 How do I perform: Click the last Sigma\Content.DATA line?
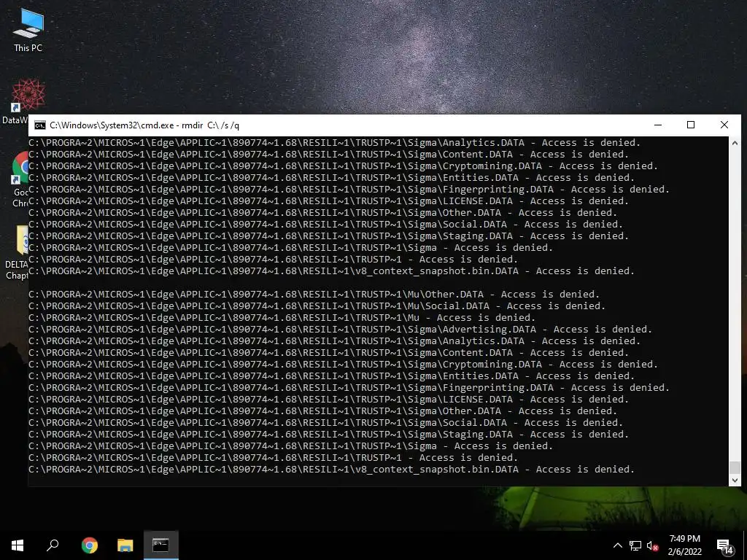[329, 353]
